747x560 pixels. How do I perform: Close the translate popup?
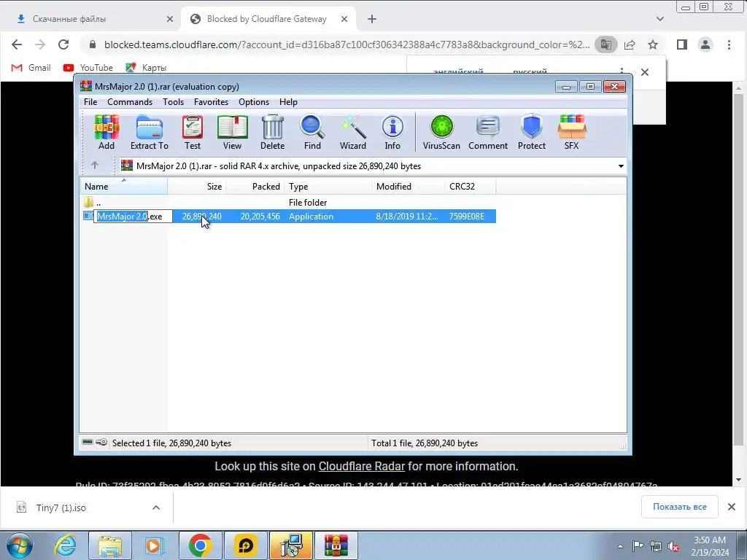coord(645,72)
